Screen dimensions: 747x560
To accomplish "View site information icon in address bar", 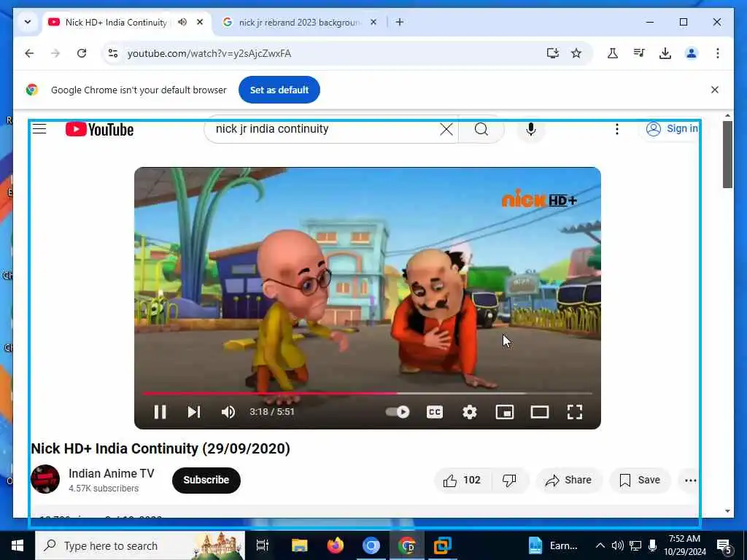I will [113, 53].
